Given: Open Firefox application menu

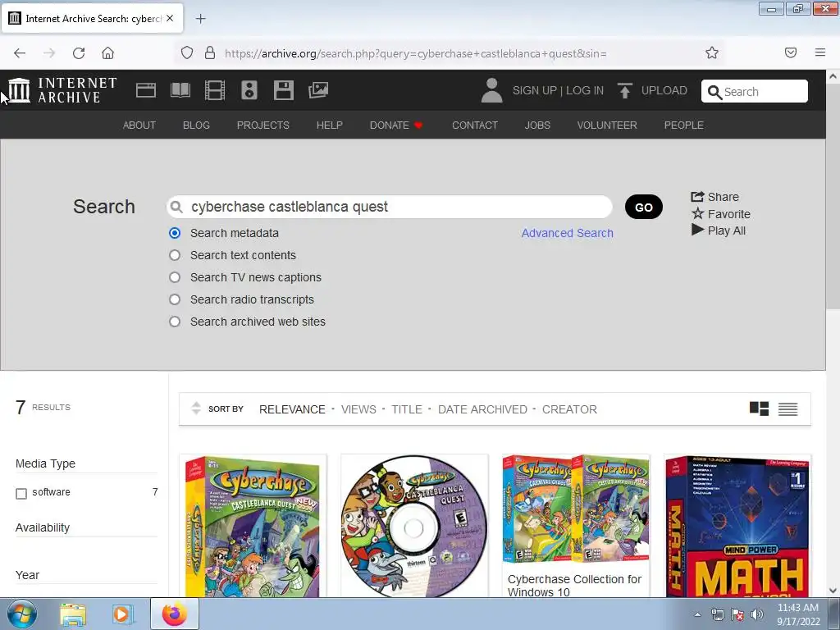Looking at the screenshot, I should pos(820,52).
